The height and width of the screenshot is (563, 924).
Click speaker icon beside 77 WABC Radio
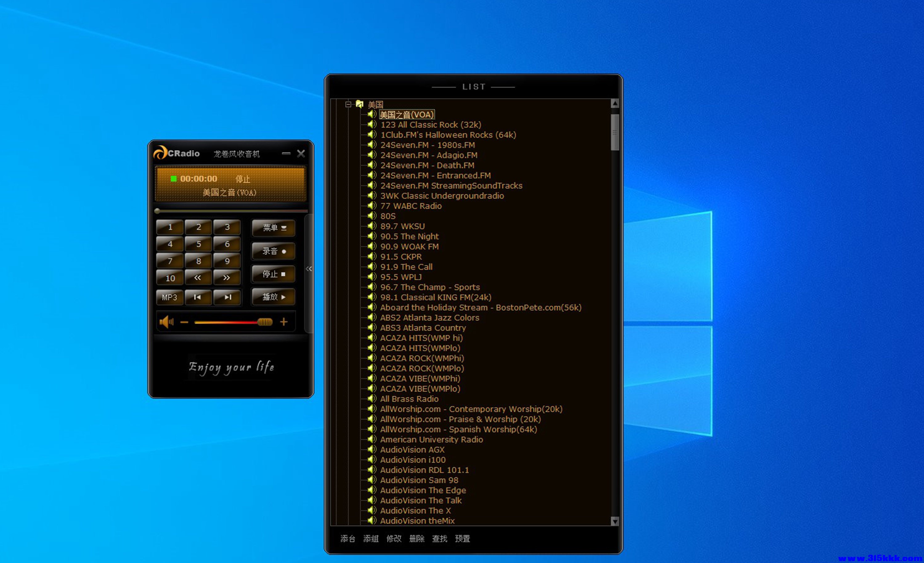(372, 206)
